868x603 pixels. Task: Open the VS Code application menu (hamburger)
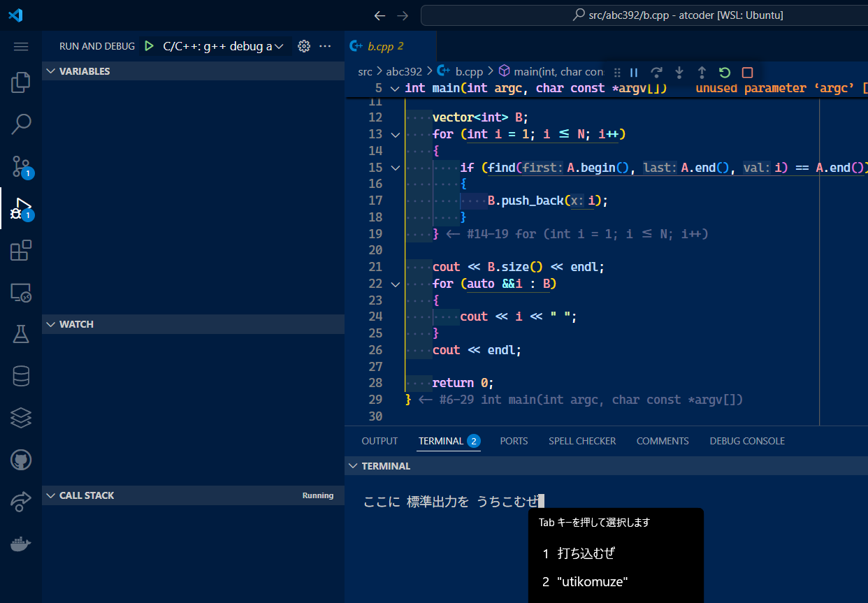21,46
